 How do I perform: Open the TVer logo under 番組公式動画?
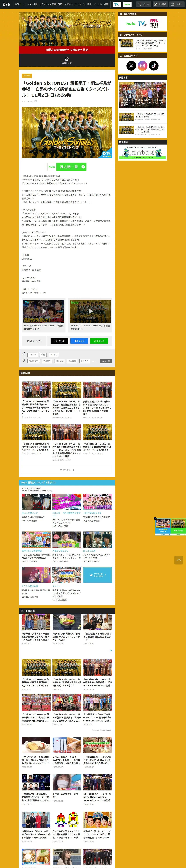click(142, 24)
